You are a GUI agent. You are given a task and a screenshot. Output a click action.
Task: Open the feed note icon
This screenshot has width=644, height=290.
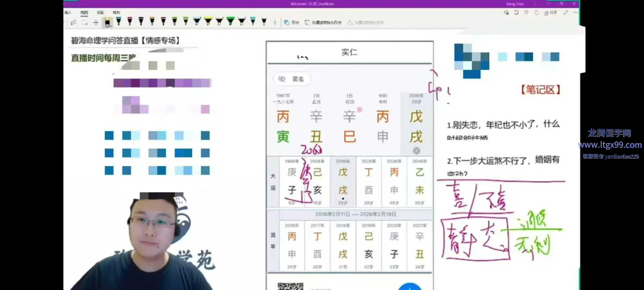pos(516,12)
